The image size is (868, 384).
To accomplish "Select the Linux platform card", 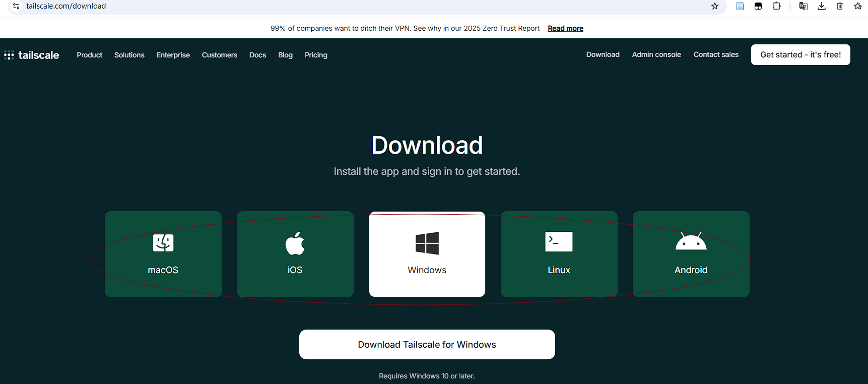I will 559,254.
